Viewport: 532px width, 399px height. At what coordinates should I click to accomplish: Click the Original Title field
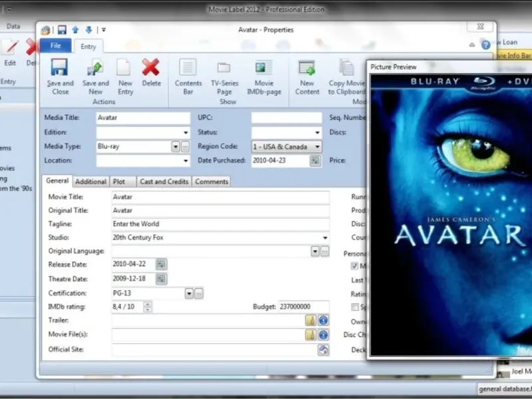pos(220,211)
